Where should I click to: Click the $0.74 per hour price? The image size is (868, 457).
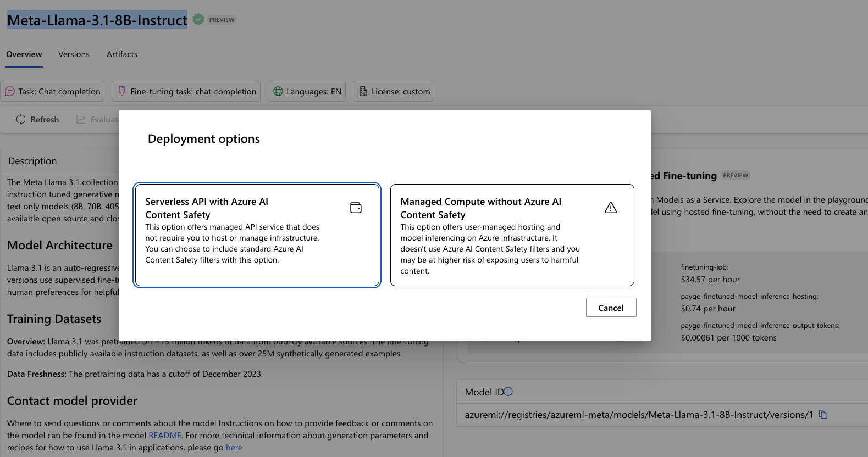click(x=708, y=309)
